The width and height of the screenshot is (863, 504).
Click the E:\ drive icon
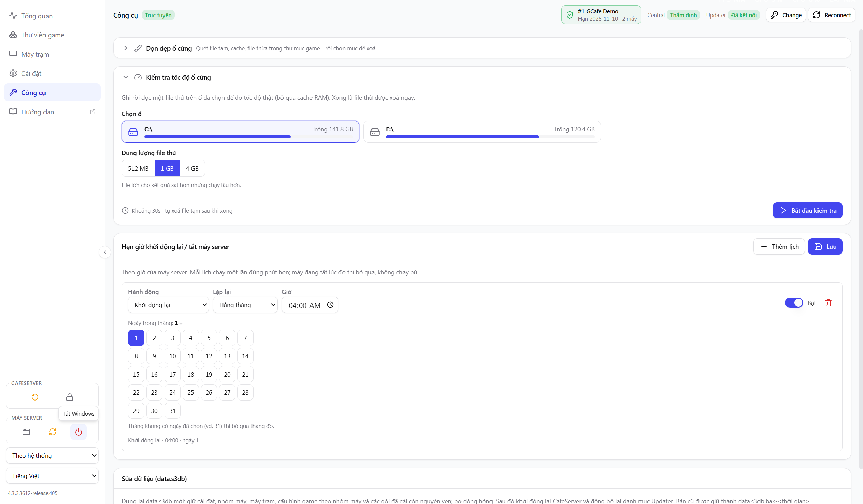(375, 132)
